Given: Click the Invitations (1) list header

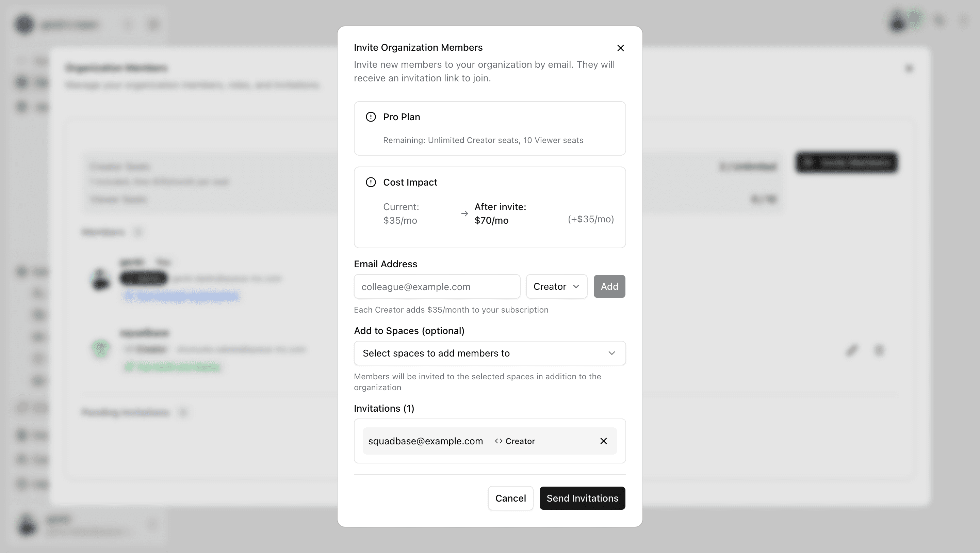Looking at the screenshot, I should coord(384,408).
